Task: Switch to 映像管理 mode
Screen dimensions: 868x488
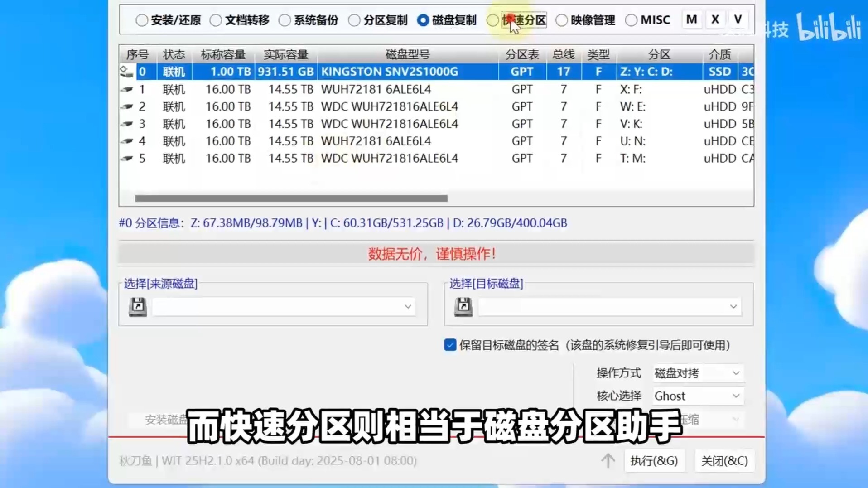Action: pos(562,19)
